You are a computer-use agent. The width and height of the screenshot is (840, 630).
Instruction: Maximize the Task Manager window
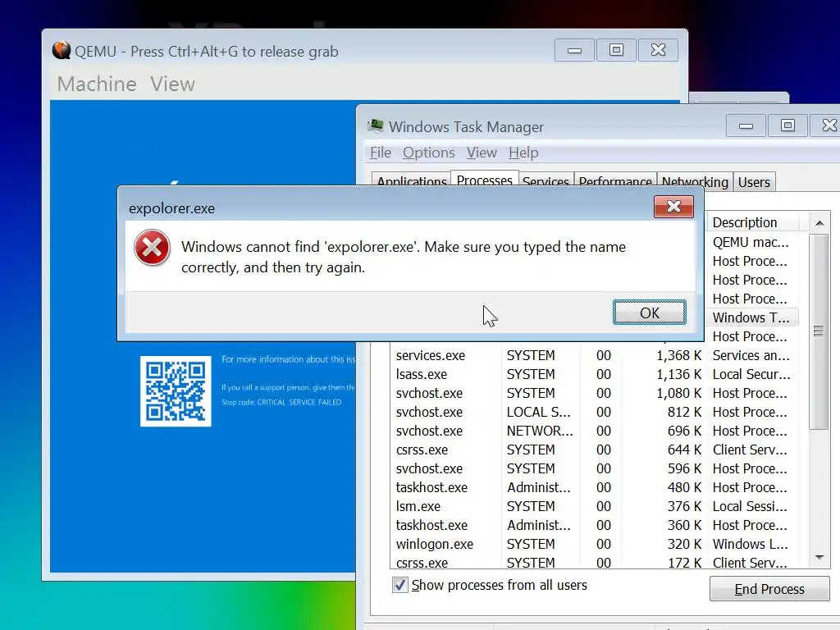tap(787, 126)
